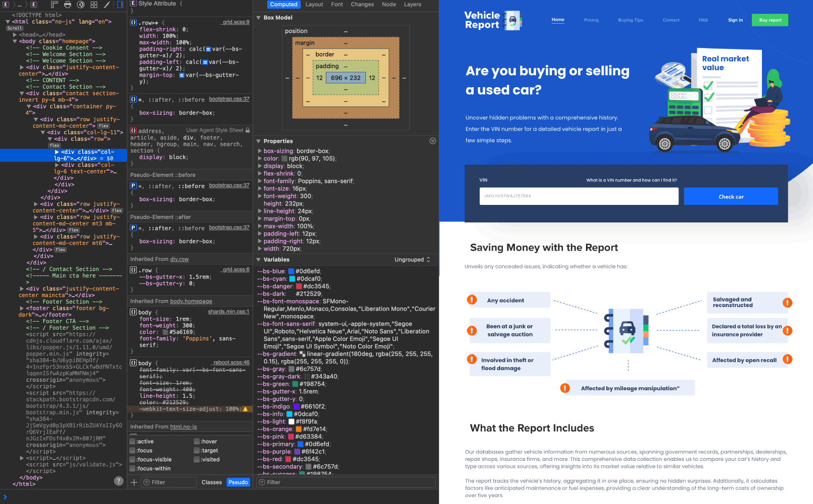Click the --bs-indigo color swatch
This screenshot has height=504, width=813.
[x=296, y=407]
